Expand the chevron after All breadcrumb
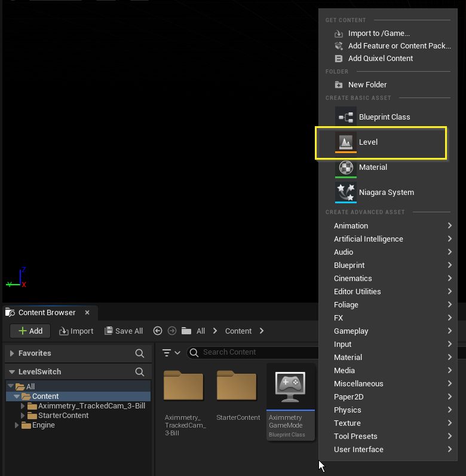Image resolution: width=466 pixels, height=476 pixels. 215,331
